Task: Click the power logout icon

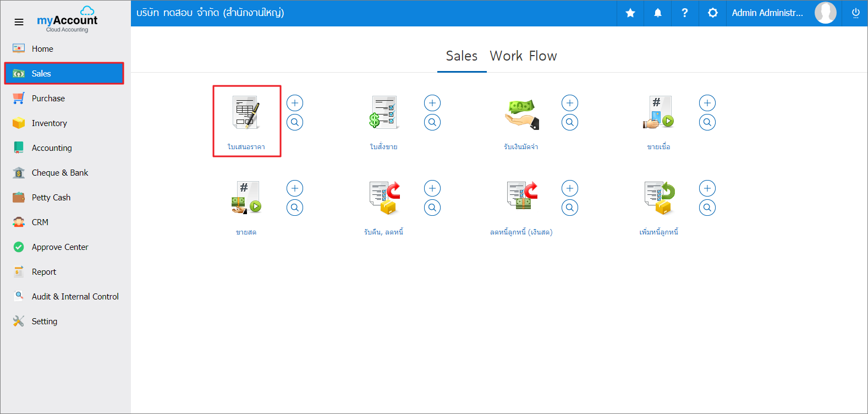Action: [x=855, y=13]
